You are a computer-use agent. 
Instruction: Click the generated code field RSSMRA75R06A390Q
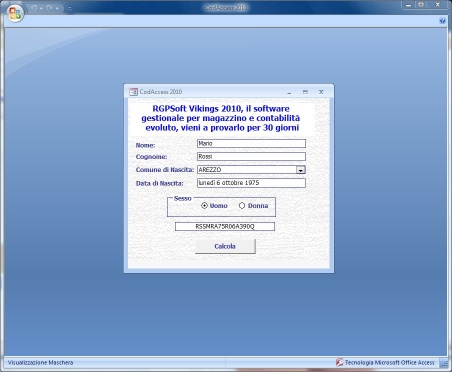[x=225, y=227]
